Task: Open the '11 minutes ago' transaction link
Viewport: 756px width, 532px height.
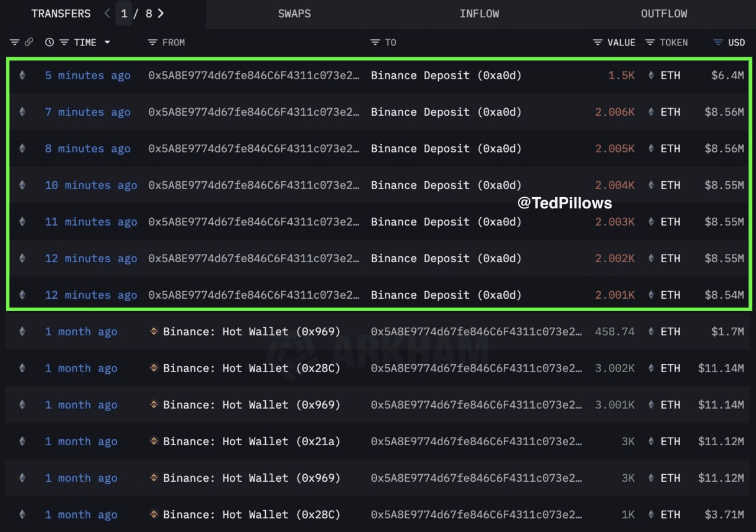Action: tap(91, 222)
